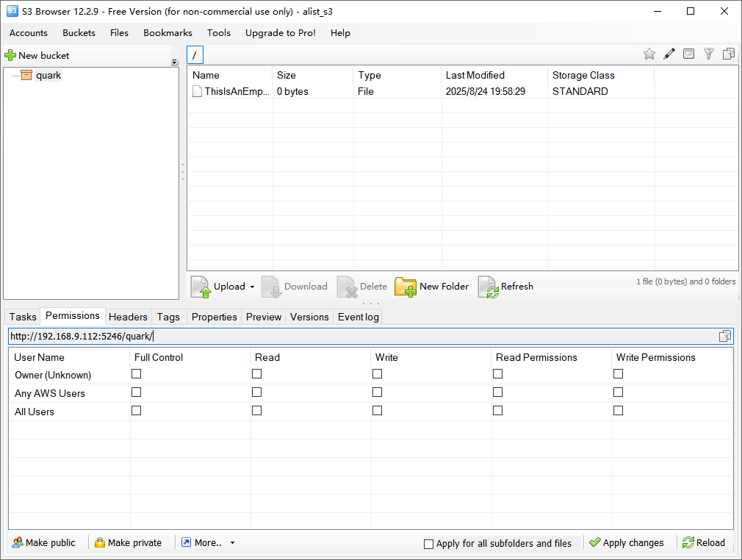
Task: Open the Help menu
Action: click(x=340, y=32)
